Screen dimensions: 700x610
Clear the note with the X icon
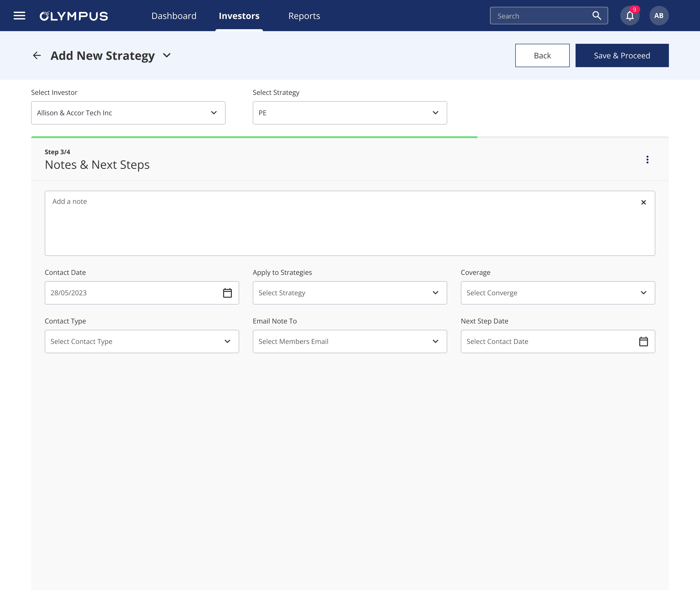(x=643, y=203)
